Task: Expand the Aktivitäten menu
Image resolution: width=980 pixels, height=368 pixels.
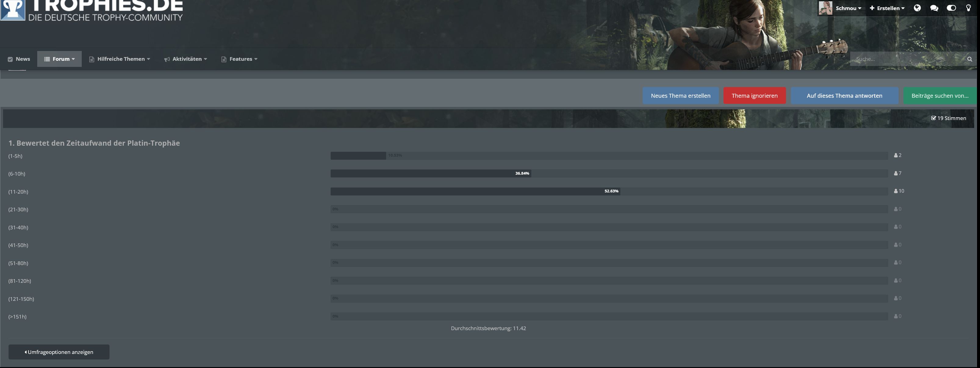Action: [x=186, y=59]
